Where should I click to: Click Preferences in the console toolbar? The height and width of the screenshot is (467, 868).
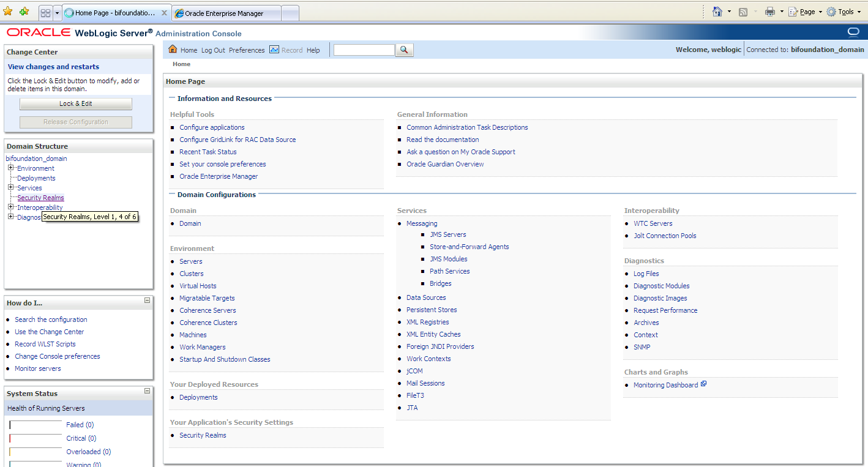coord(247,50)
